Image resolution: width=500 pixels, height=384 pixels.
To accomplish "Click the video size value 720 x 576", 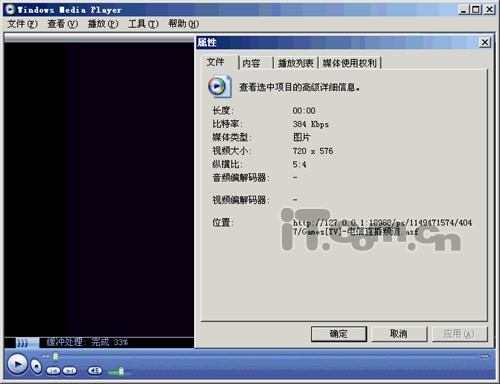I will click(313, 151).
